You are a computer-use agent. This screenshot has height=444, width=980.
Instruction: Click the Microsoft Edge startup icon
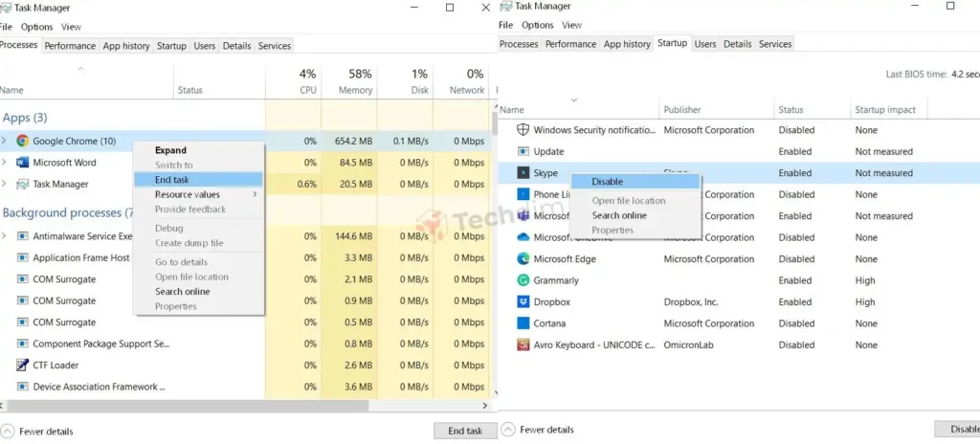[x=523, y=259]
